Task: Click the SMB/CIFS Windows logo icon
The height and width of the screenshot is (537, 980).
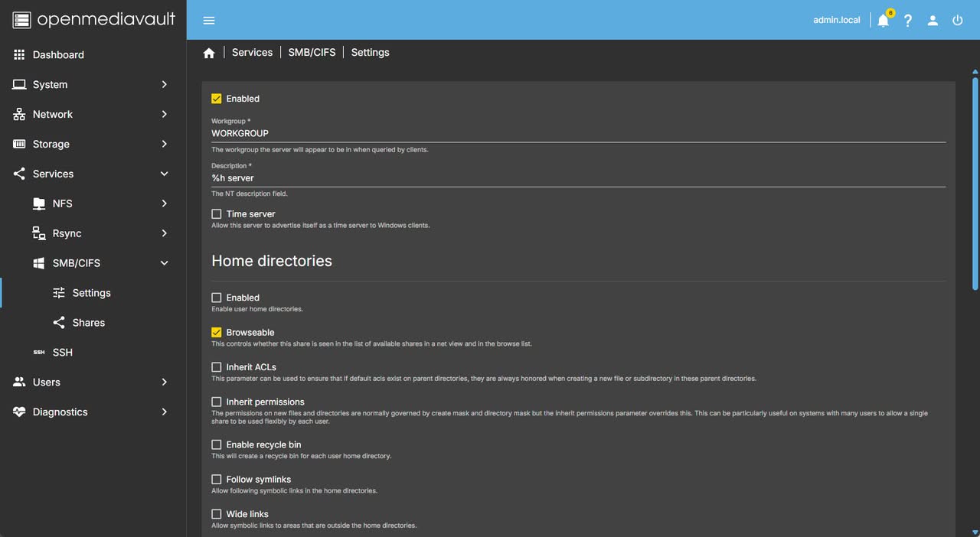Action: tap(39, 263)
